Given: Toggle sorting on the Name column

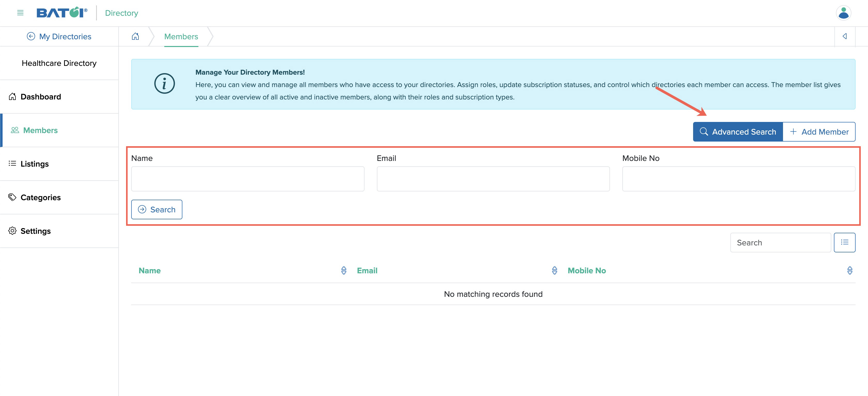Looking at the screenshot, I should point(343,270).
